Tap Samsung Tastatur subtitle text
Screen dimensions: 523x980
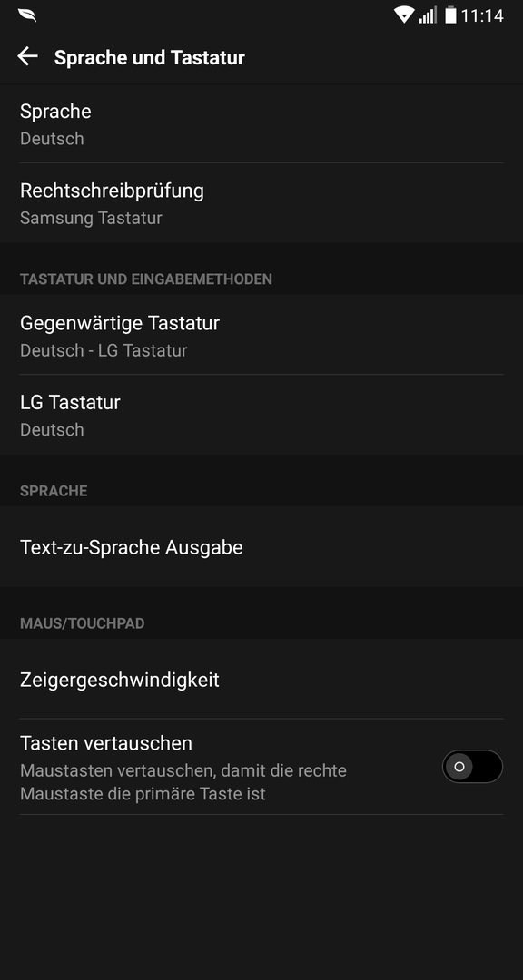click(x=91, y=218)
